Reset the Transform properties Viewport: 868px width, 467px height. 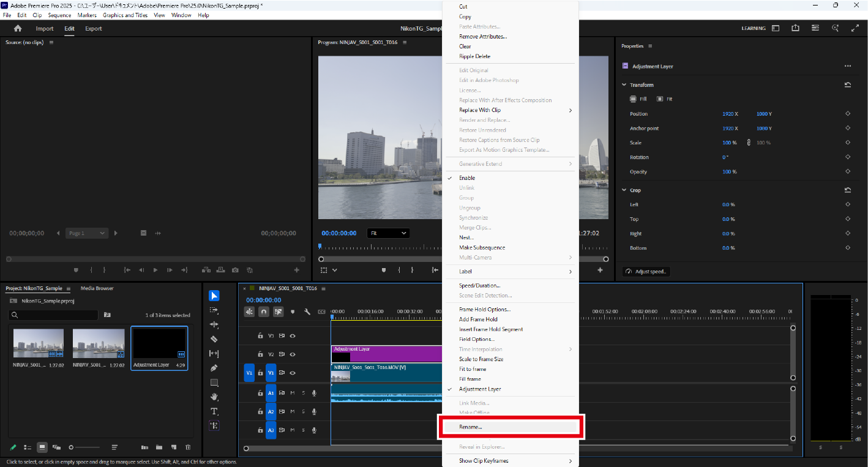(848, 85)
